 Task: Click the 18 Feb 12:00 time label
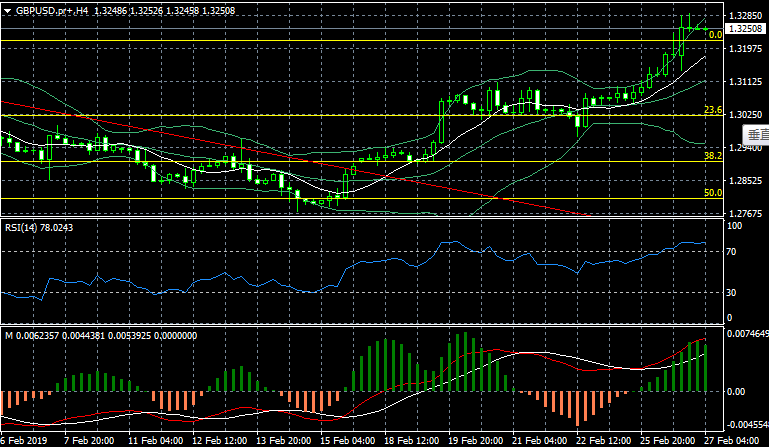coord(411,440)
